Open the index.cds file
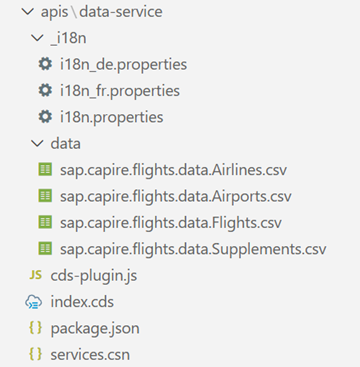 pos(82,302)
